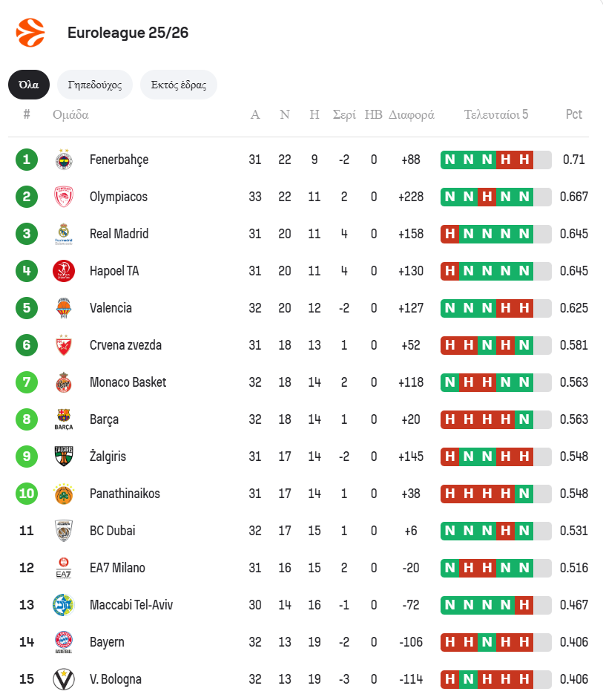Open the EA7 Milano team link

117,568
